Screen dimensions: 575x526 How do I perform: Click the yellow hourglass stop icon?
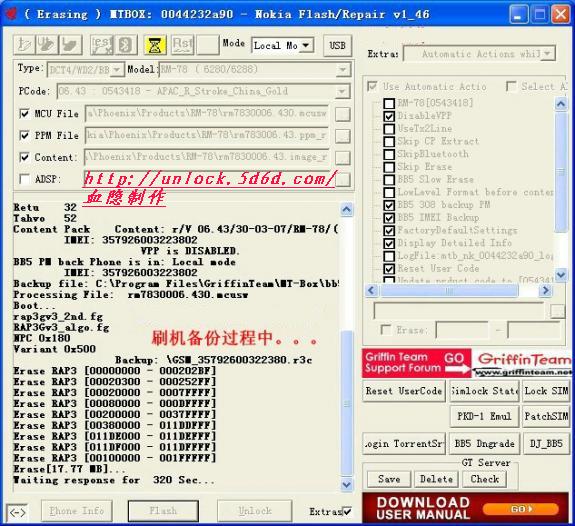point(155,45)
